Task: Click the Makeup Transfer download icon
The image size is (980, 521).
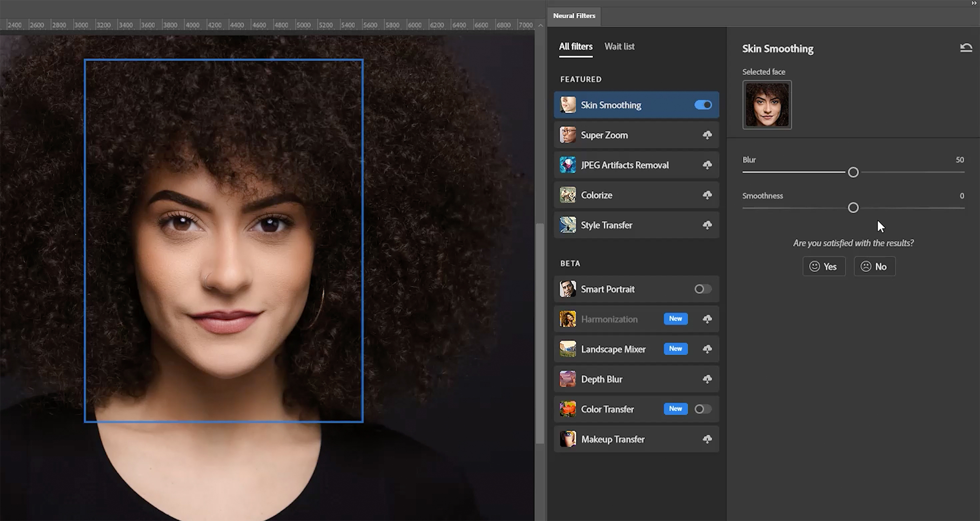Action: [x=708, y=439]
